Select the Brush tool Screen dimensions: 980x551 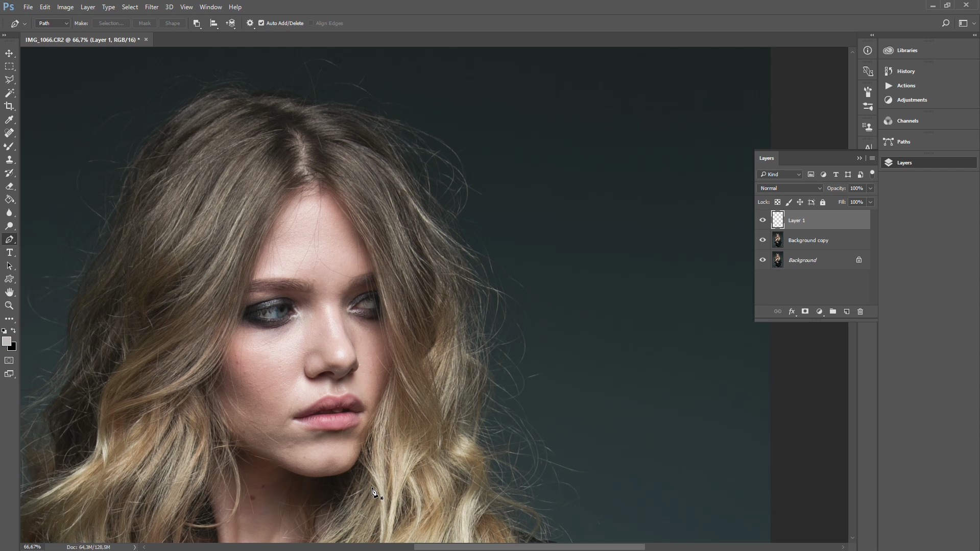9,146
